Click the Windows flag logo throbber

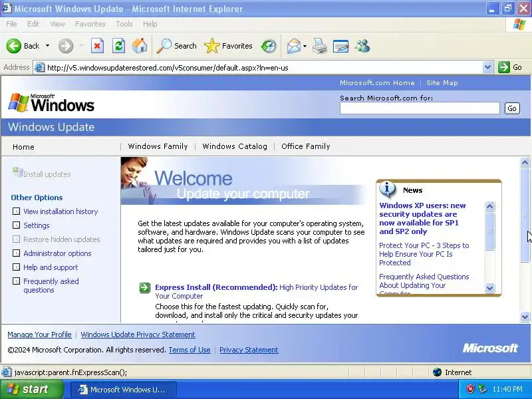(519, 24)
